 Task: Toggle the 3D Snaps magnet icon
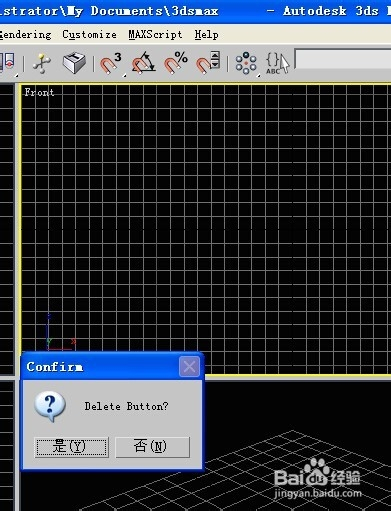111,63
